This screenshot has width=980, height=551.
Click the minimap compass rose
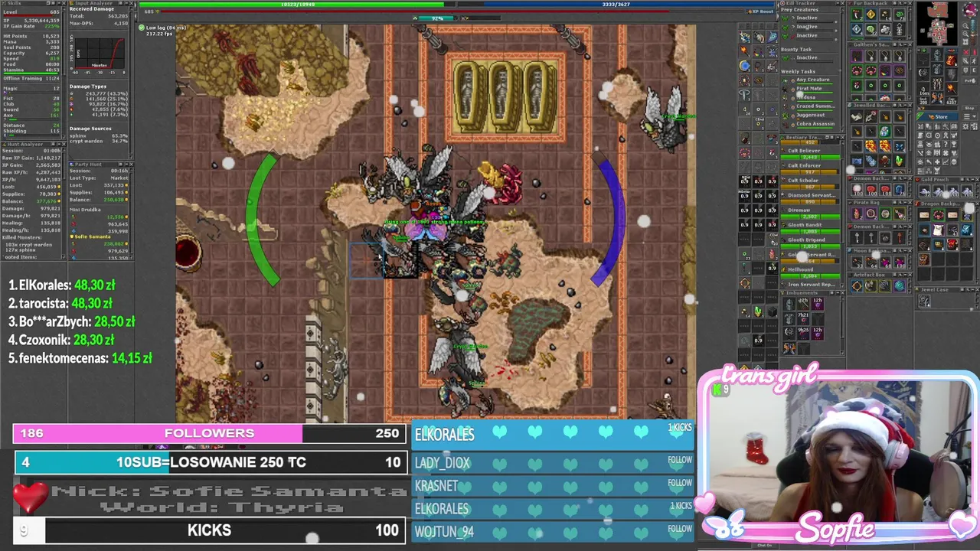click(x=971, y=10)
